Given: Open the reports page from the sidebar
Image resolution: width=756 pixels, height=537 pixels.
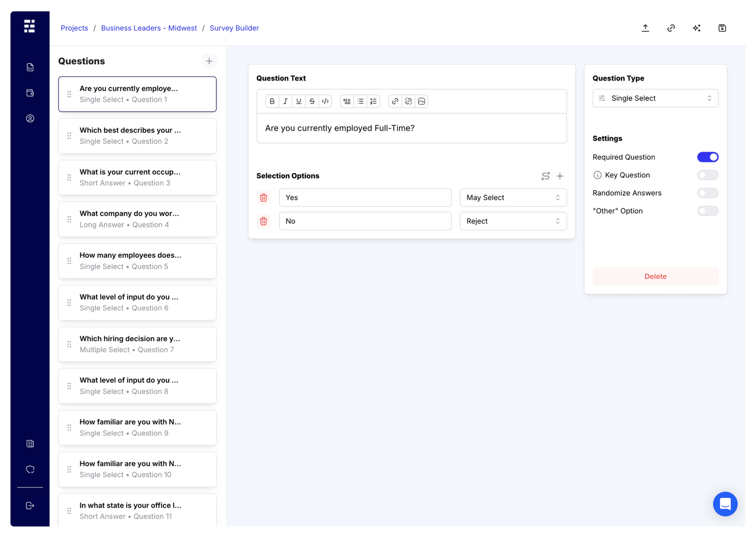Looking at the screenshot, I should point(30,67).
